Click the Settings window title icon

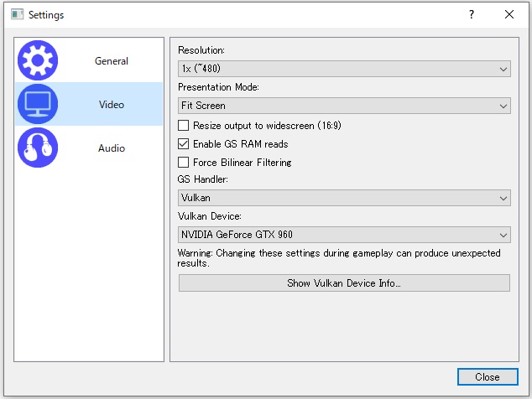[x=17, y=14]
